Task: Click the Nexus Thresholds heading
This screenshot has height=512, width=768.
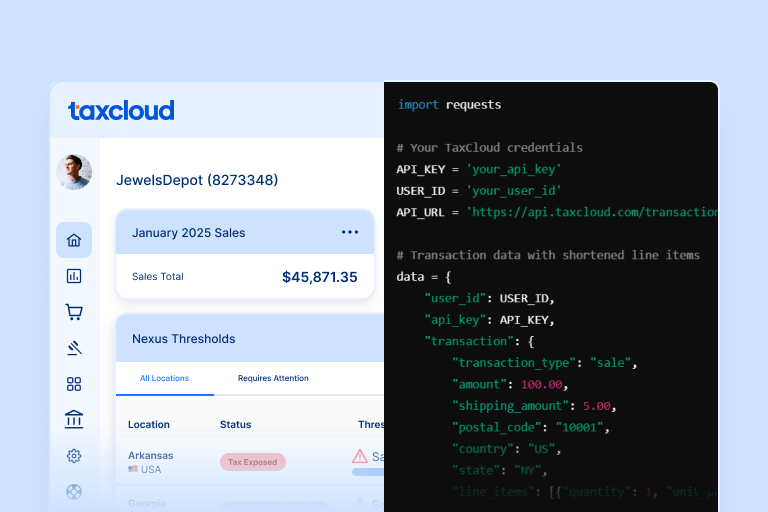Action: 184,339
